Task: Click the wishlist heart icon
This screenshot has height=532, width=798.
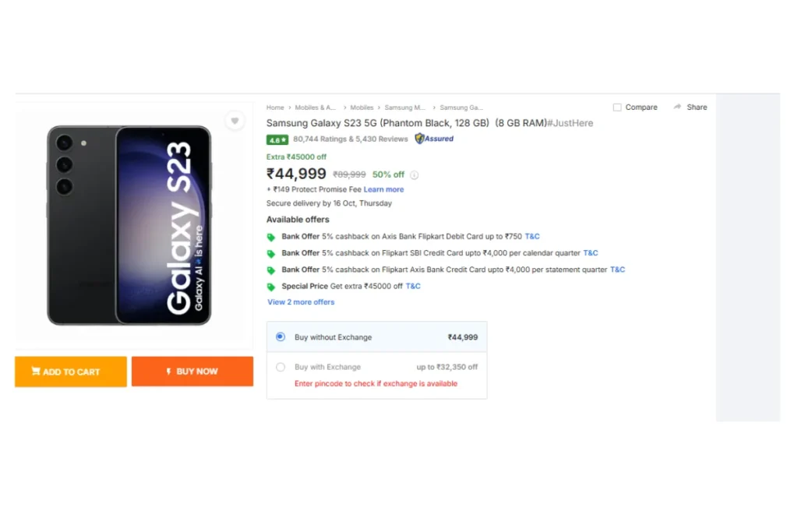Action: [234, 121]
